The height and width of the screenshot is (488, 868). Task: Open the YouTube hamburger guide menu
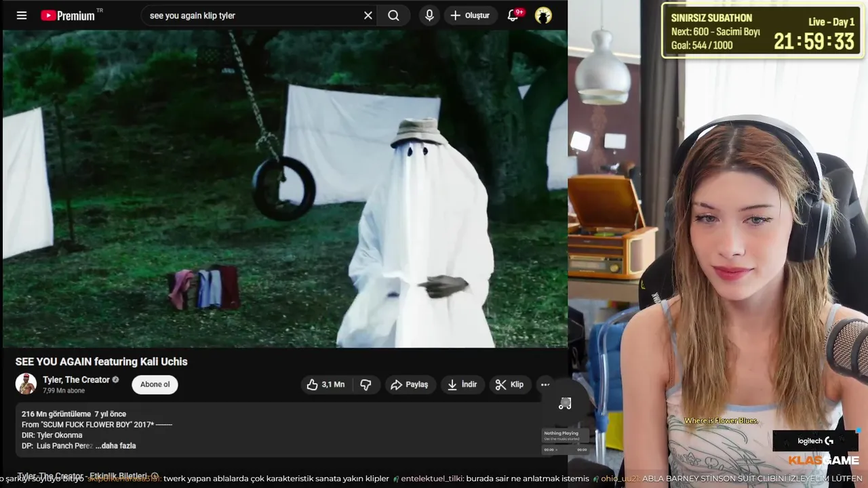(22, 16)
